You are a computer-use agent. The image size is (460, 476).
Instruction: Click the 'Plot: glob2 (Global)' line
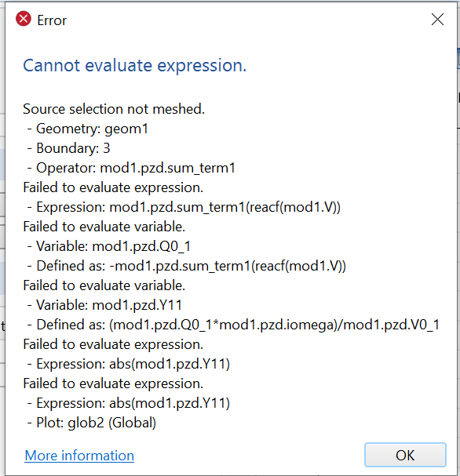[x=92, y=423]
